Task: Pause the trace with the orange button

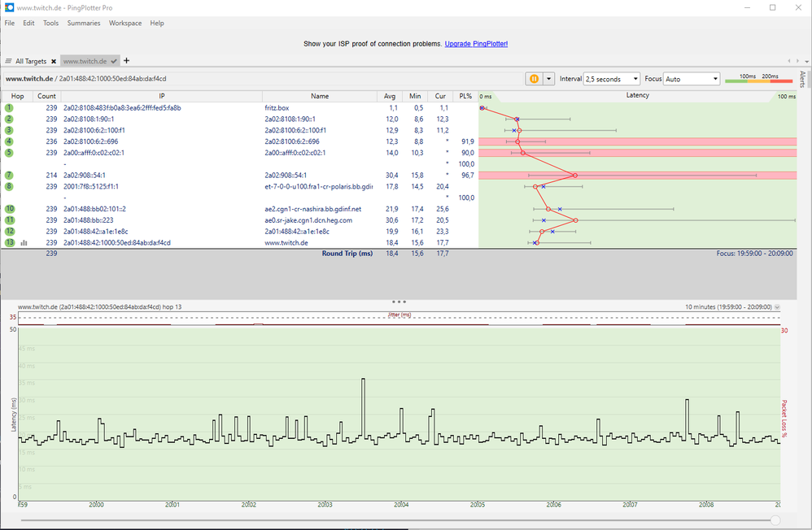Action: (534, 79)
